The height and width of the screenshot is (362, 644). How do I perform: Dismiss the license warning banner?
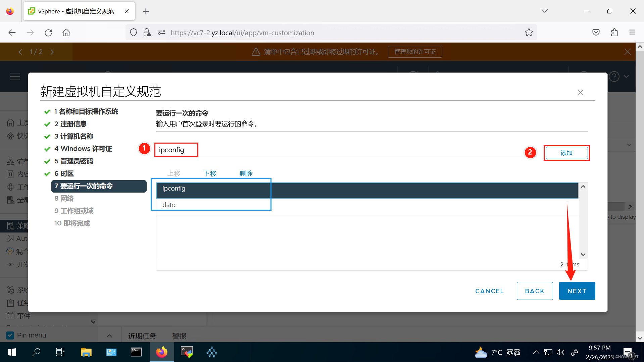coord(628,52)
